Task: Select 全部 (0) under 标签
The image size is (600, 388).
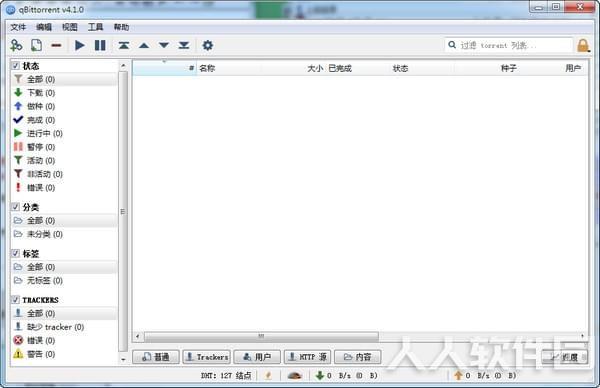Action: (x=64, y=267)
